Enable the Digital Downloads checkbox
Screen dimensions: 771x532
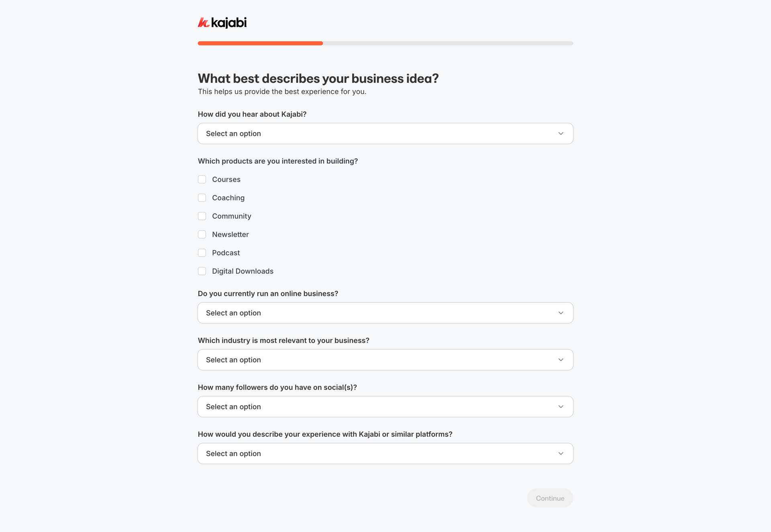pos(202,271)
